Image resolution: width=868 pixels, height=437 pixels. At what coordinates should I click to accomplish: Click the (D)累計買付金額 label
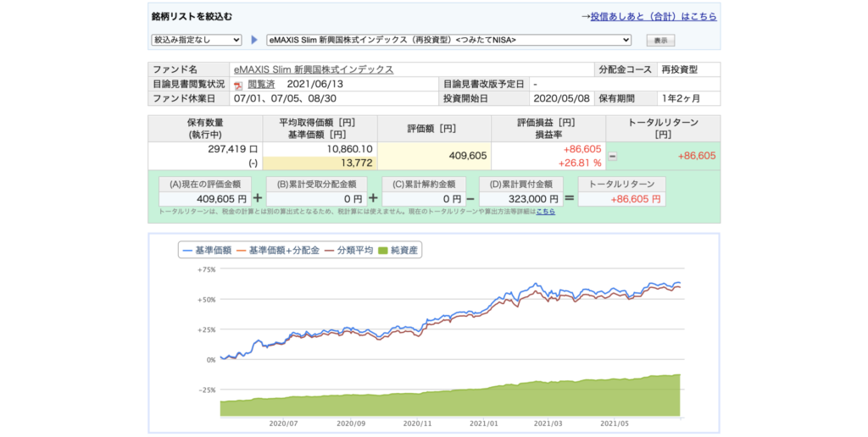521,185
